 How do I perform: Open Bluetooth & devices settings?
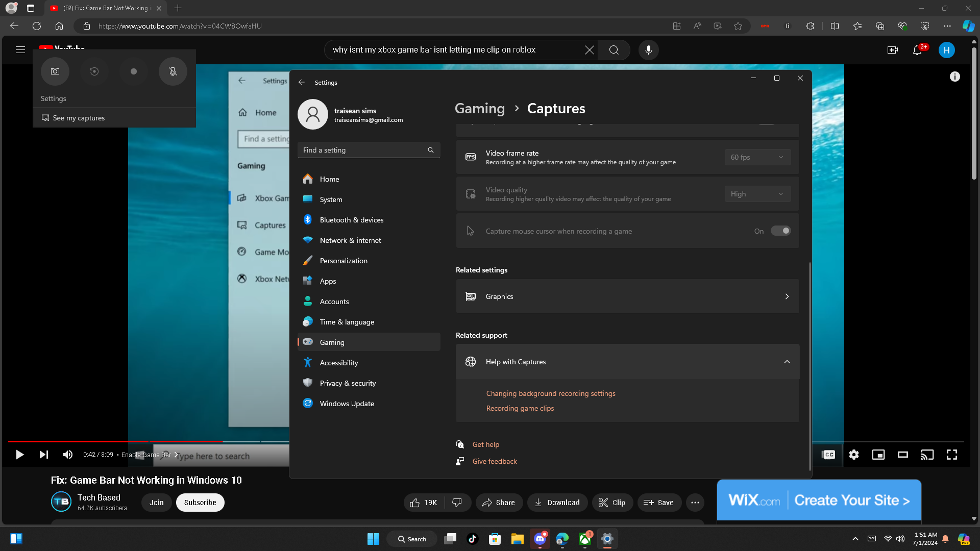(x=369, y=220)
